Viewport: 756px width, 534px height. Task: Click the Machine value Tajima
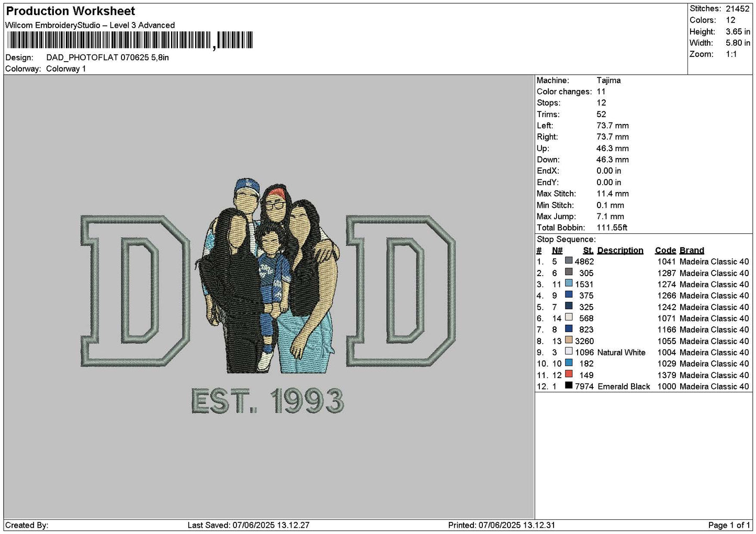[608, 81]
